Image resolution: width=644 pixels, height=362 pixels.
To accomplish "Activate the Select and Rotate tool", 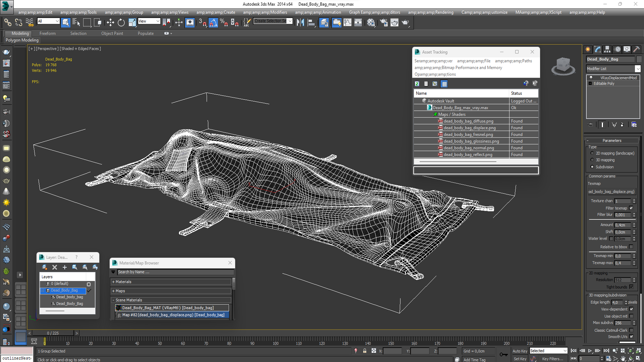I will (x=121, y=22).
